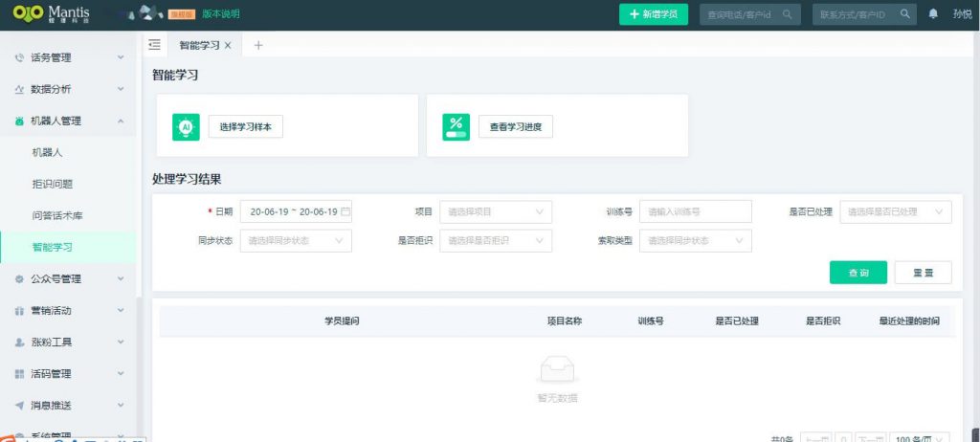Click the Mantis logo in header
The image size is (980, 442).
pyautogui.click(x=52, y=13)
